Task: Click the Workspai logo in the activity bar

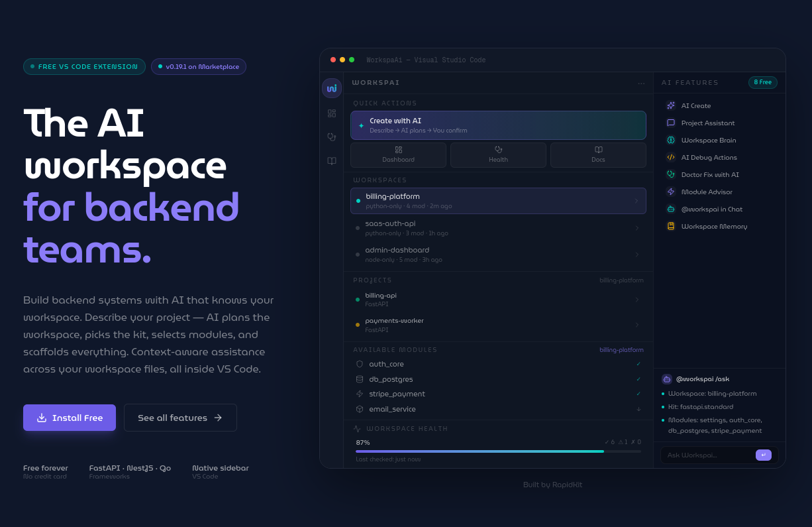Action: click(x=331, y=88)
